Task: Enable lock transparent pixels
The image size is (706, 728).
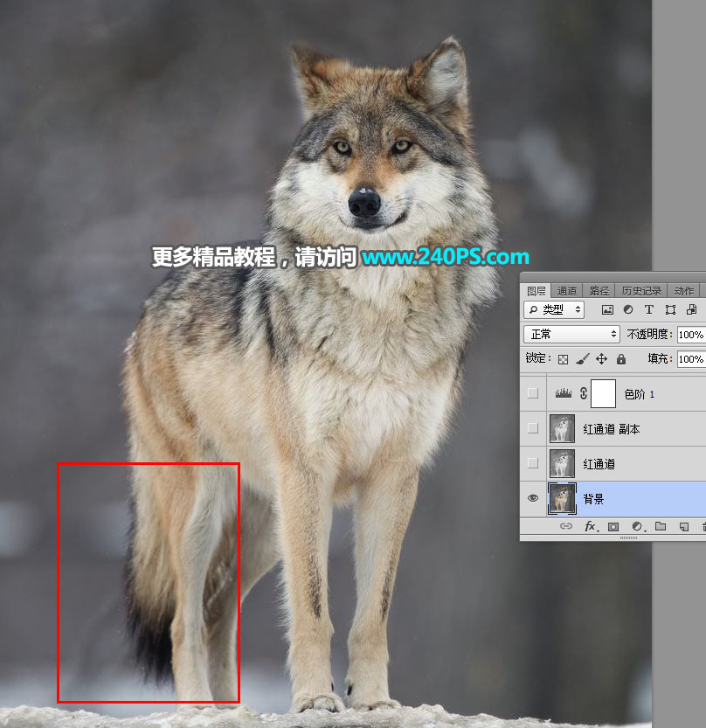Action: click(564, 358)
